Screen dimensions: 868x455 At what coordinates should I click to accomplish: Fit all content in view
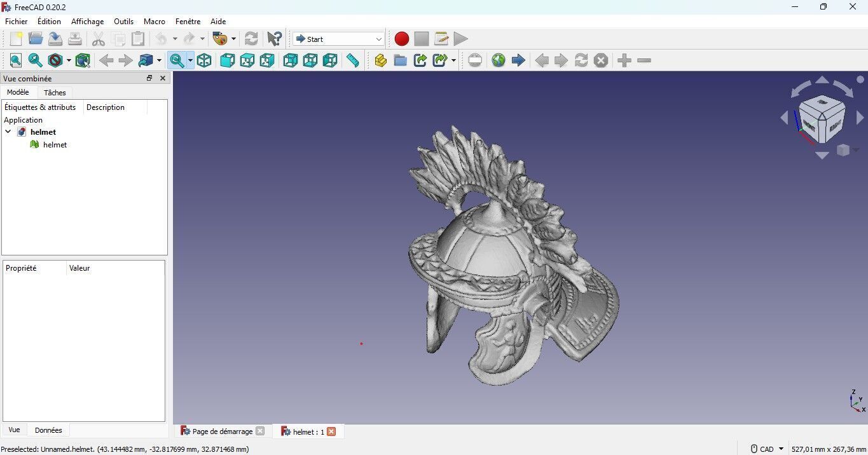point(16,60)
